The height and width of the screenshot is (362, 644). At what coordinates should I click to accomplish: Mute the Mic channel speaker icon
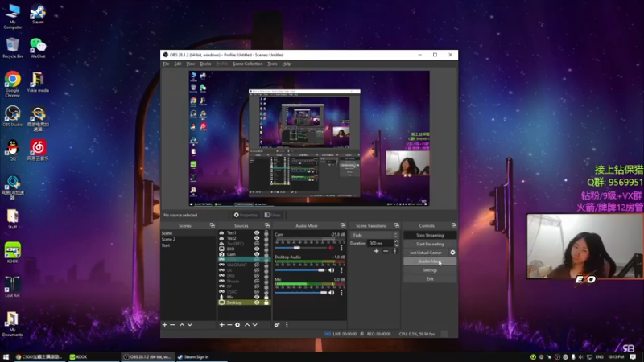[332, 293]
